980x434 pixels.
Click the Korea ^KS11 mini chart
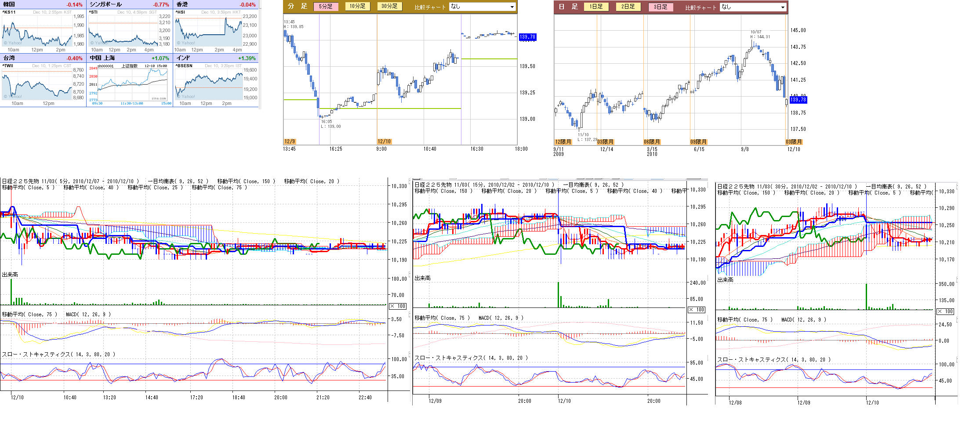37,31
